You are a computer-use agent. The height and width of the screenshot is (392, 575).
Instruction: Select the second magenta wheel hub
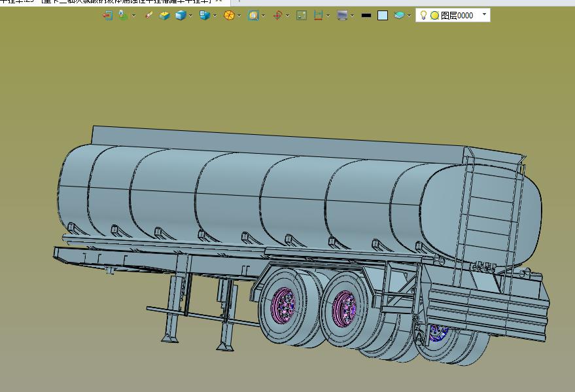click(344, 309)
